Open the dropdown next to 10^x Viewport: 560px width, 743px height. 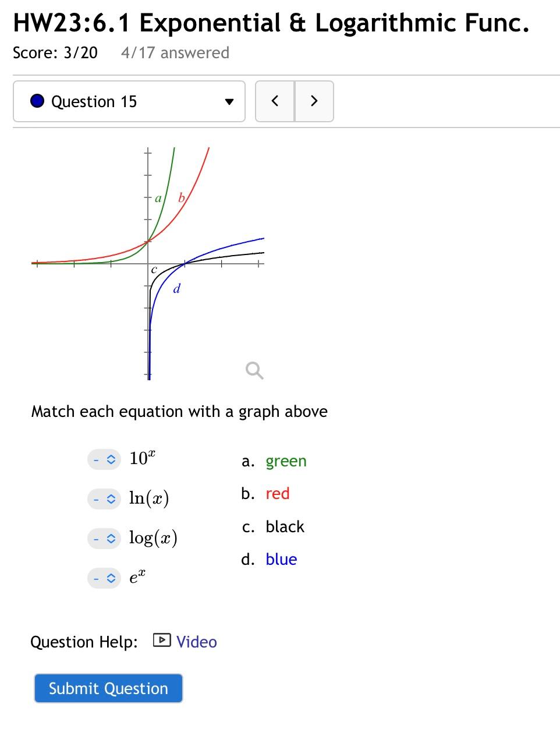(104, 459)
